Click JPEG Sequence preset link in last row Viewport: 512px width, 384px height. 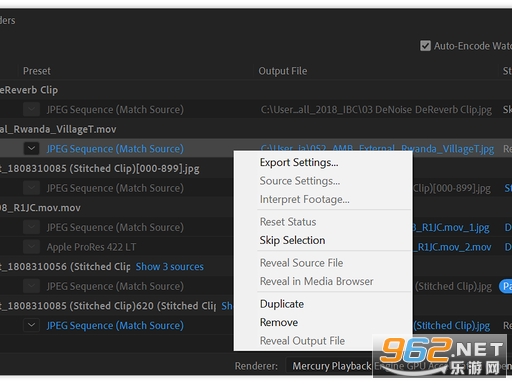[x=115, y=325]
